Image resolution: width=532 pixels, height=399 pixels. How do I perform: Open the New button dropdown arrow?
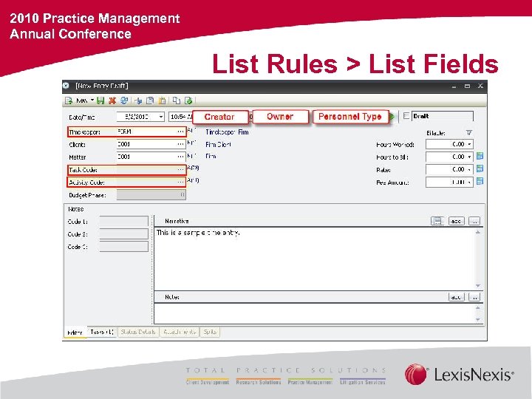[92, 100]
